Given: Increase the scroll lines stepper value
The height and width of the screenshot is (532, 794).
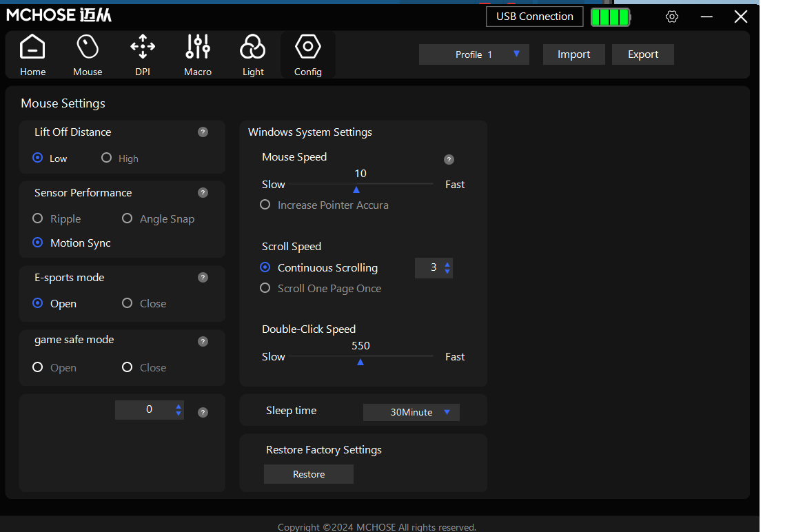Looking at the screenshot, I should tap(447, 264).
